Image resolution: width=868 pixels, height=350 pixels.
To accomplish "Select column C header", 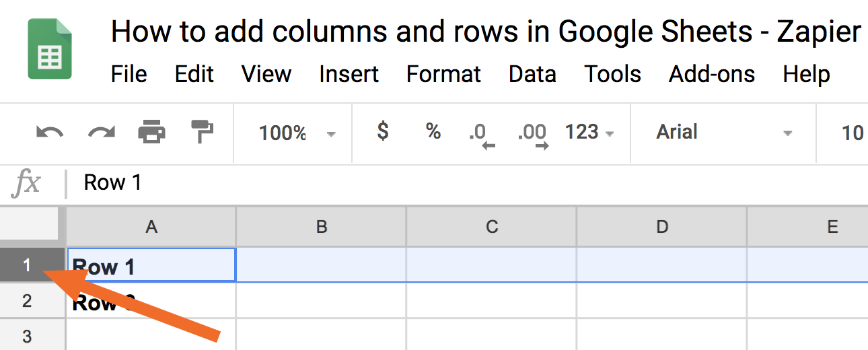I will (492, 227).
